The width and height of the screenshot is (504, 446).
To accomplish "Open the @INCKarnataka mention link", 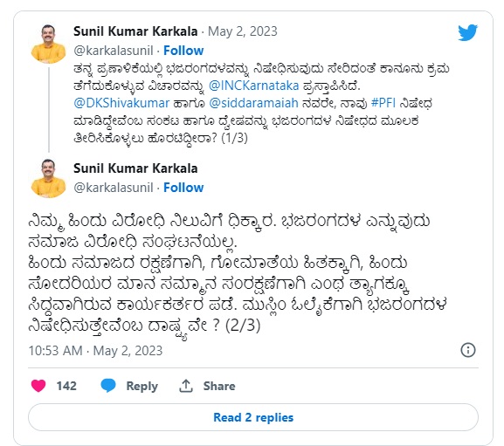I will 254,86.
